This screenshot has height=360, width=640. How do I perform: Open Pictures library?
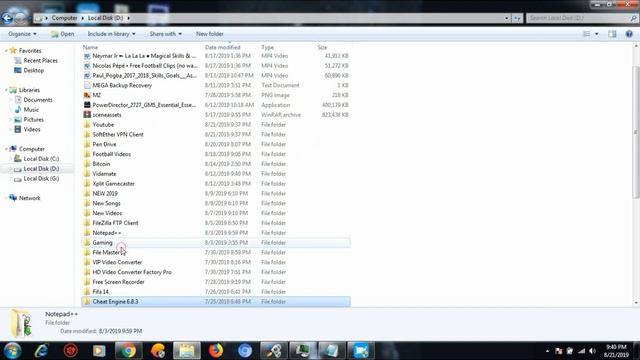pyautogui.click(x=33, y=119)
